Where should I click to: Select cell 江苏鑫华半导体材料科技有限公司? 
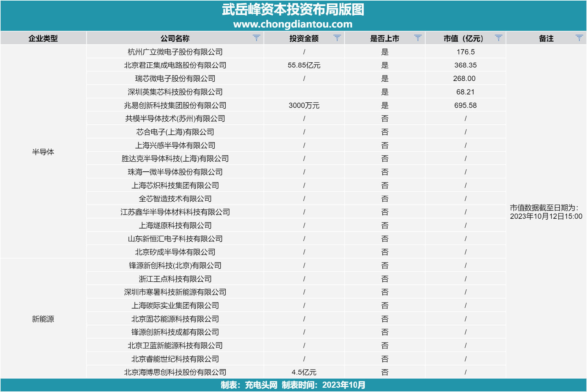pyautogui.click(x=175, y=212)
